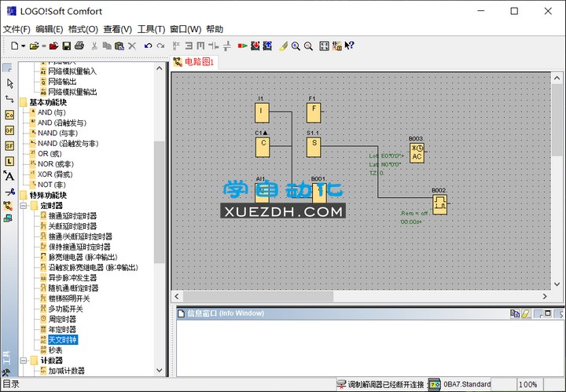Click the copy icon in the Info Window header

515,313
